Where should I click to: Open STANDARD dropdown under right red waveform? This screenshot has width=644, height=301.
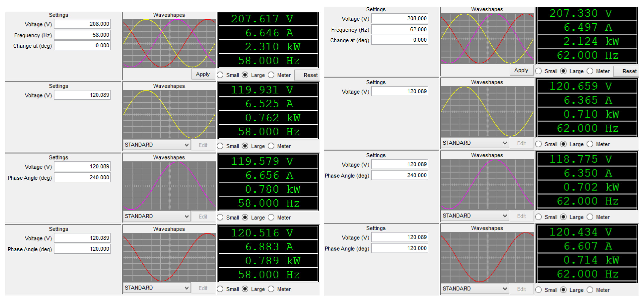coord(475,289)
